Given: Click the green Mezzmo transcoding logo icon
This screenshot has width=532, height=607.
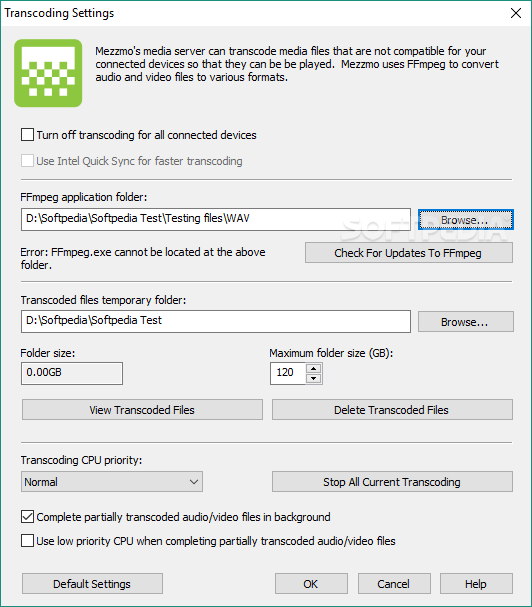Looking at the screenshot, I should pyautogui.click(x=48, y=73).
